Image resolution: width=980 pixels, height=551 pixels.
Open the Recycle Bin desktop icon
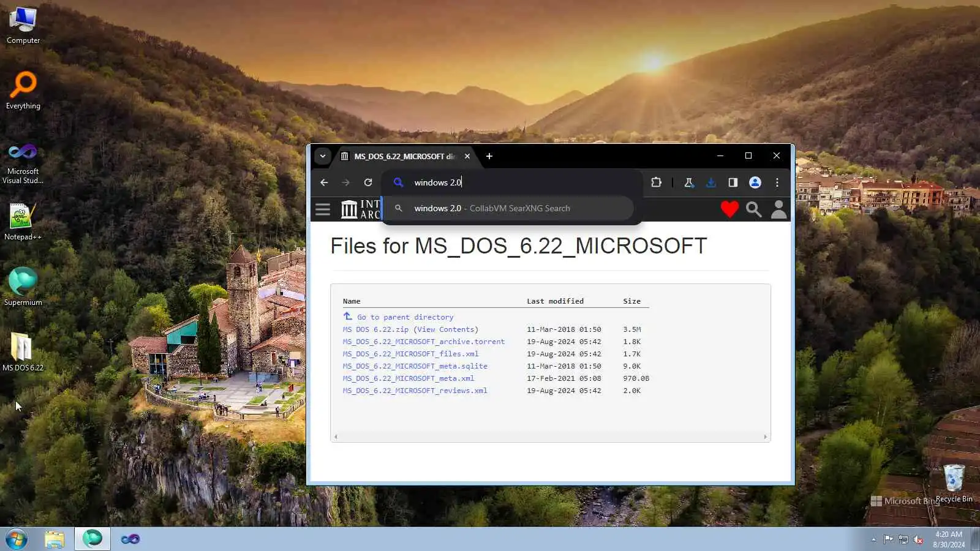954,483
